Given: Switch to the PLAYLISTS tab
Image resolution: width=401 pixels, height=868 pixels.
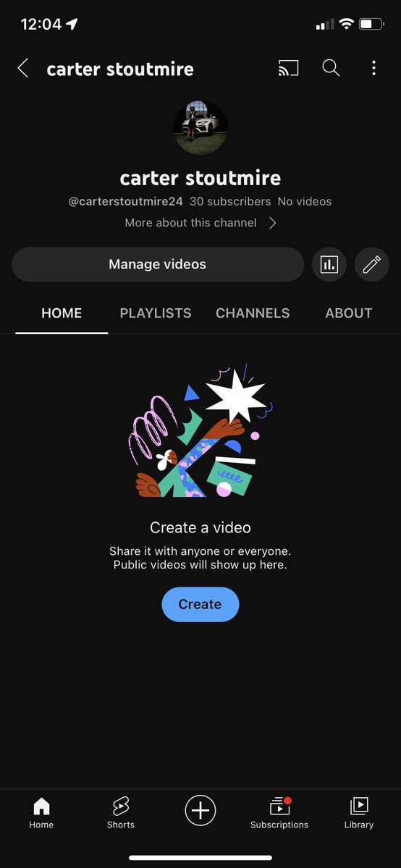Looking at the screenshot, I should click(156, 313).
